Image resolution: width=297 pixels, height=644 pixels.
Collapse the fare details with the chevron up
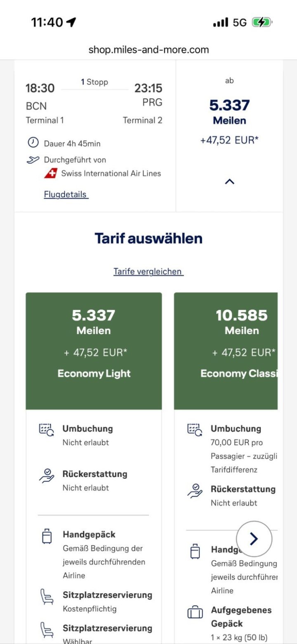coord(230,181)
